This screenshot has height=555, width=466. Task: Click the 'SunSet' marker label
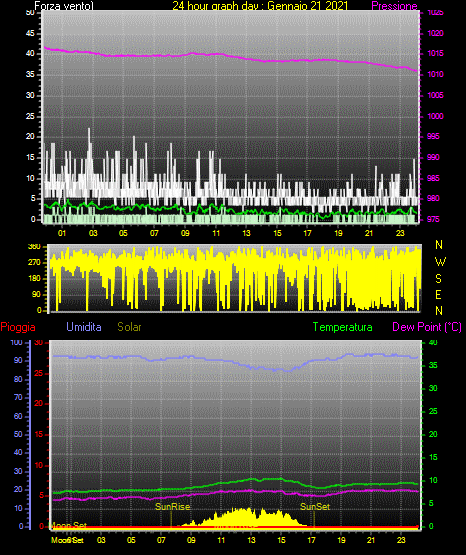pyautogui.click(x=315, y=507)
